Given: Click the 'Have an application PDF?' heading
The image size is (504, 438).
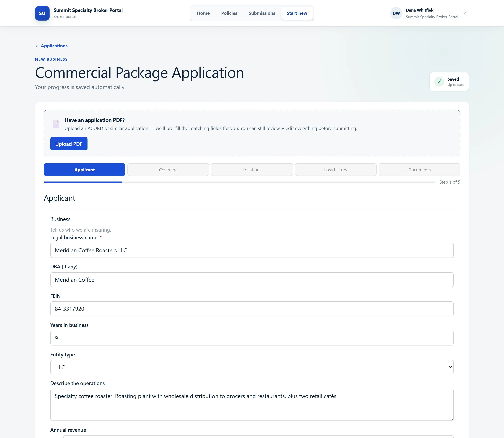Looking at the screenshot, I should 94,120.
